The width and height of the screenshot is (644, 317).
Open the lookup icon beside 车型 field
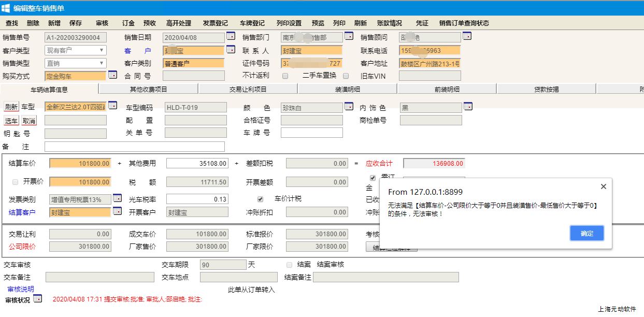pos(112,106)
